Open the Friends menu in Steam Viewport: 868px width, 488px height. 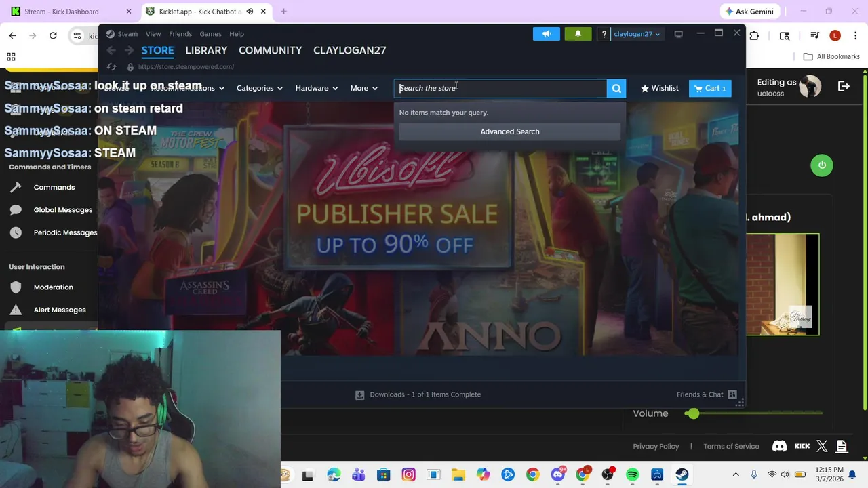pyautogui.click(x=180, y=34)
